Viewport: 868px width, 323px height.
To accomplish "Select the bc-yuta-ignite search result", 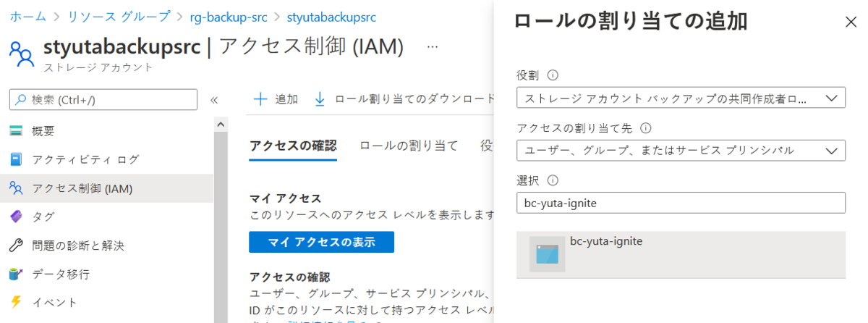I will pos(681,254).
